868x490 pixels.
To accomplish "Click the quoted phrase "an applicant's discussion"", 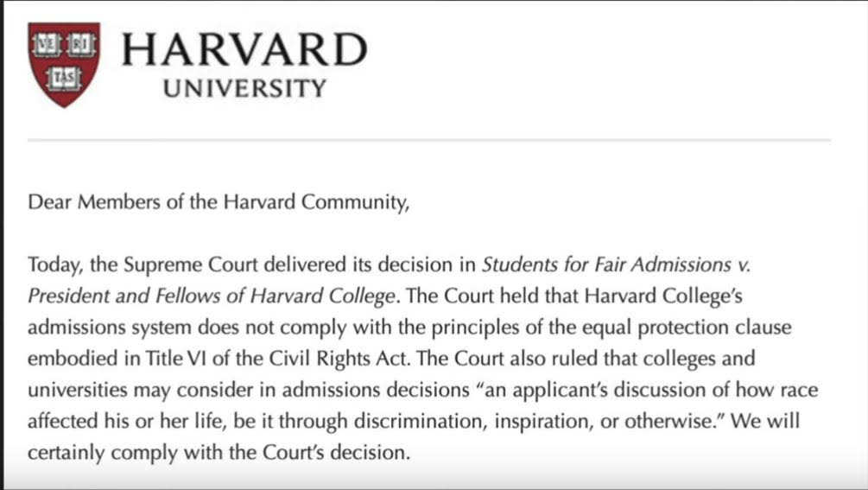I will pyautogui.click(x=590, y=391).
